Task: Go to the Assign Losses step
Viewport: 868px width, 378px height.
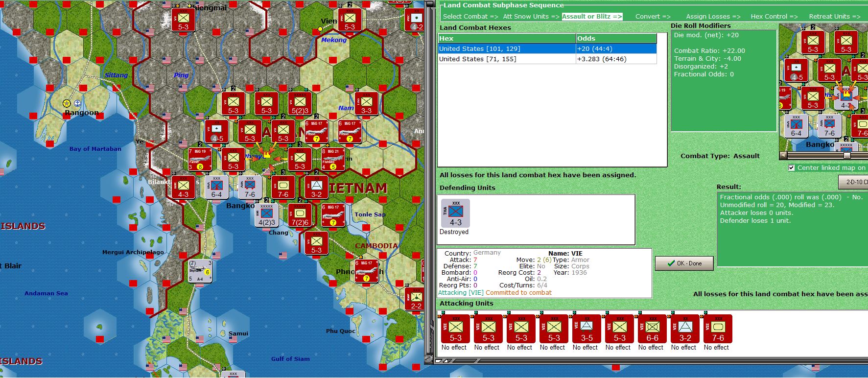Action: pos(713,17)
